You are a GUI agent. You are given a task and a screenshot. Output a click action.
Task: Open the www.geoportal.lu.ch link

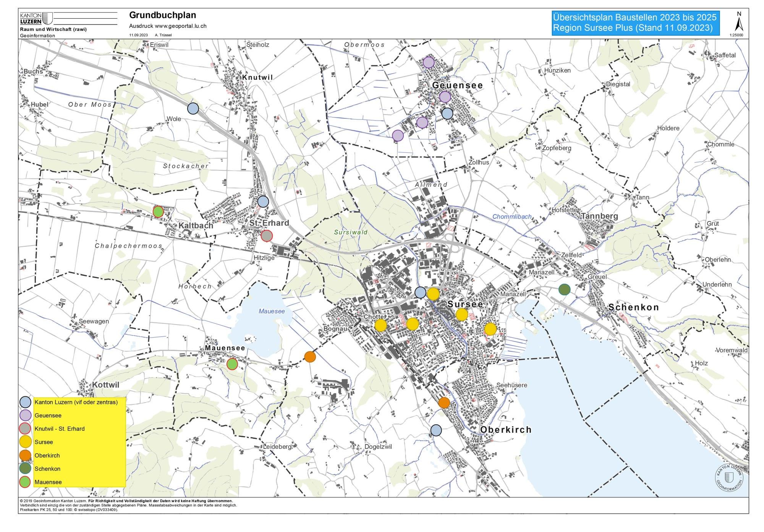tap(181, 26)
